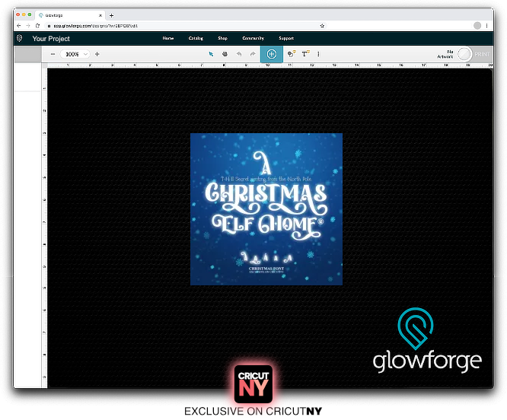This screenshot has width=507, height=420.
Task: Click the browser address bar URL
Action: click(x=96, y=26)
